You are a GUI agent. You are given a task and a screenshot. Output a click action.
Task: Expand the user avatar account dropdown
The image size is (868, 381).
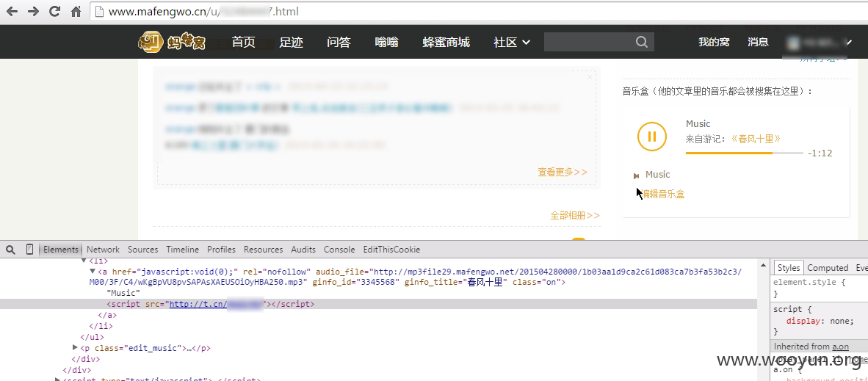820,42
